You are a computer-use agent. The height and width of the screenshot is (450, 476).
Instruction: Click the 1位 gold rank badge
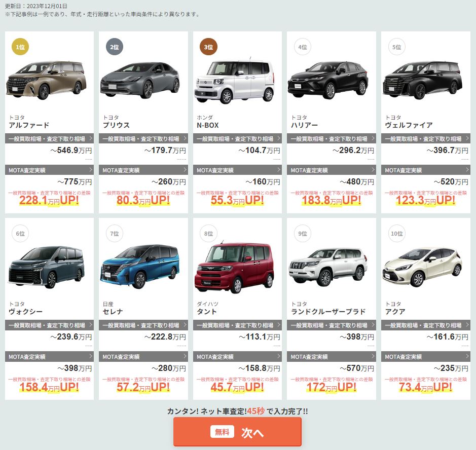coord(20,47)
